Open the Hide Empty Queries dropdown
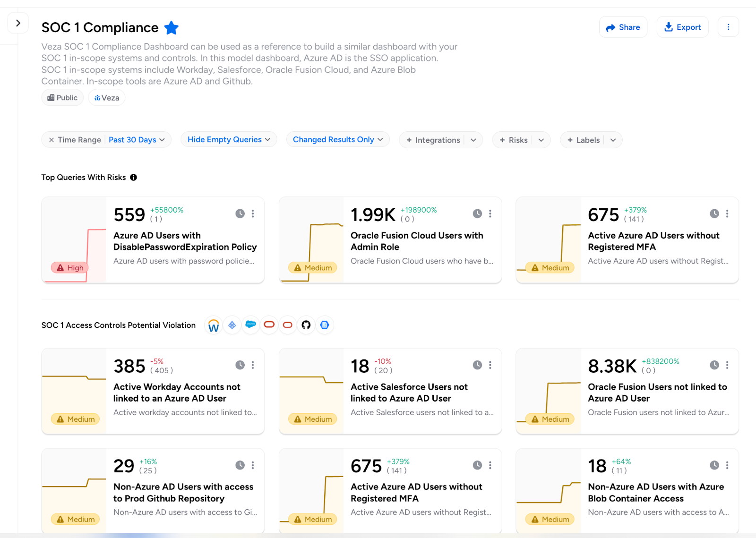The height and width of the screenshot is (538, 756). (x=229, y=139)
